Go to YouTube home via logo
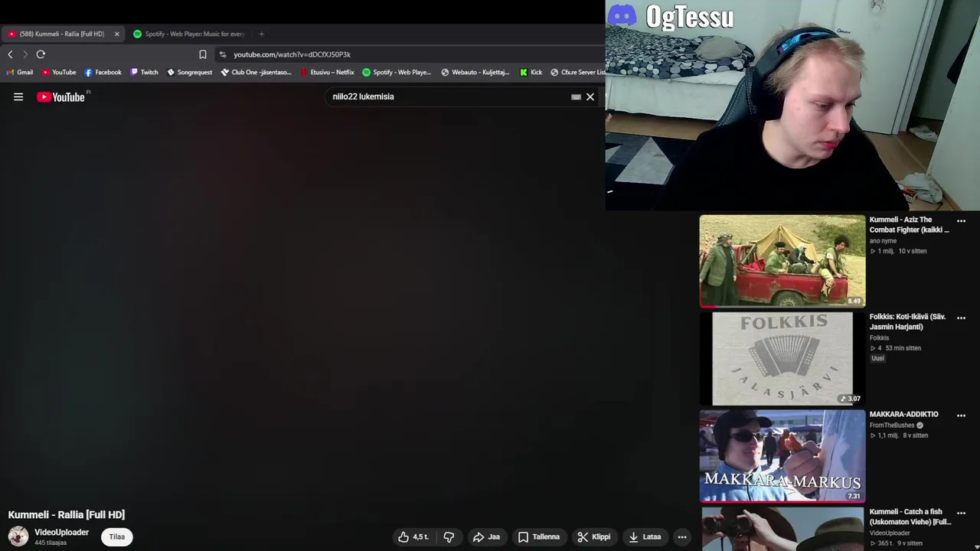This screenshot has height=551, width=980. [61, 97]
